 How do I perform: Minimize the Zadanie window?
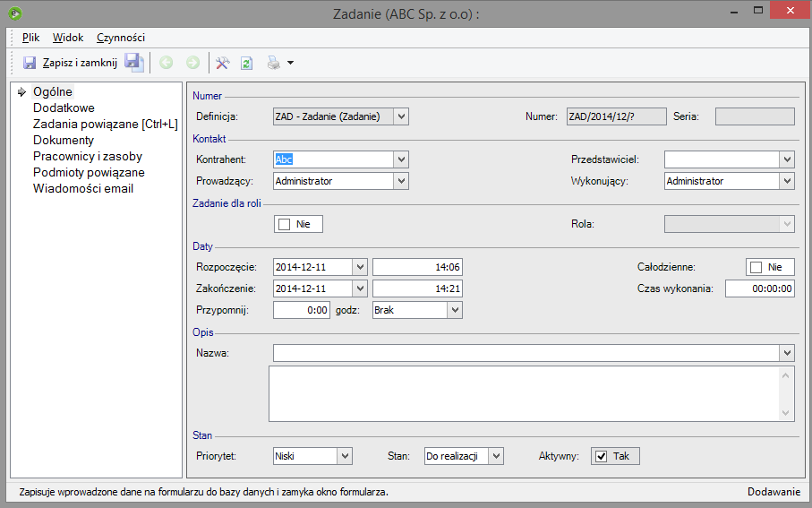click(x=734, y=12)
